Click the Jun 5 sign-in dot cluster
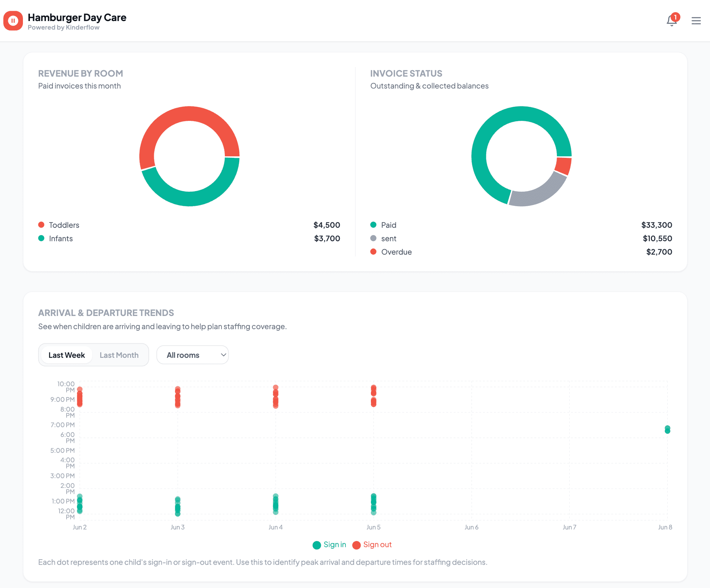Screen dimensions: 710x588 click(373, 504)
